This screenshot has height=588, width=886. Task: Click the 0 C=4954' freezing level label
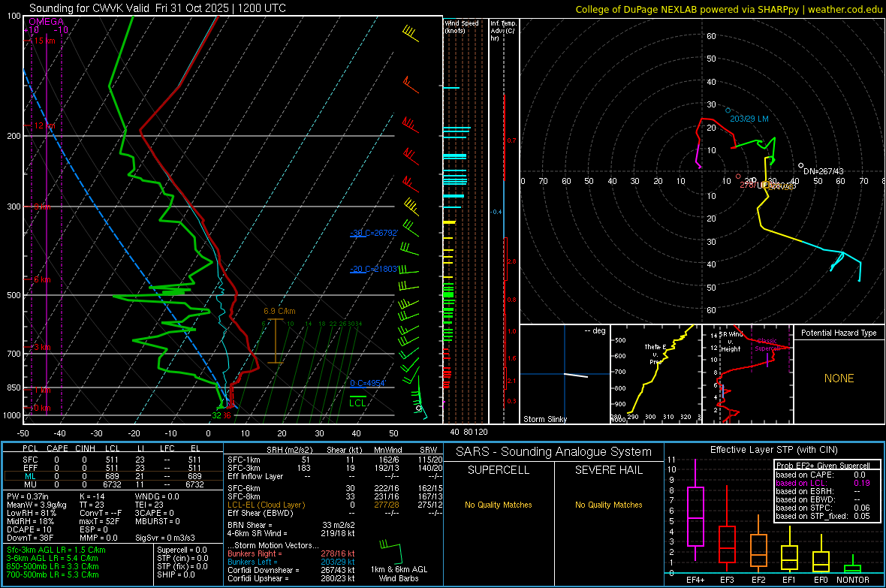click(368, 383)
